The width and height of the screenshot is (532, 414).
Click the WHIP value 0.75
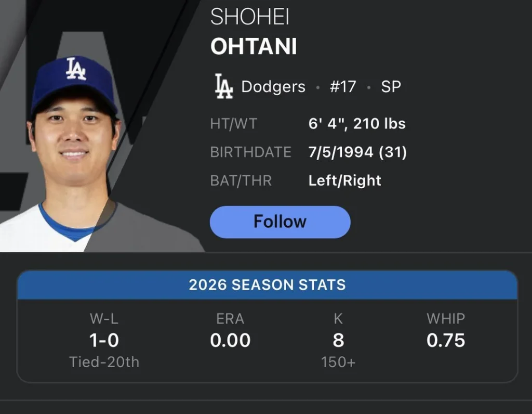click(x=446, y=340)
